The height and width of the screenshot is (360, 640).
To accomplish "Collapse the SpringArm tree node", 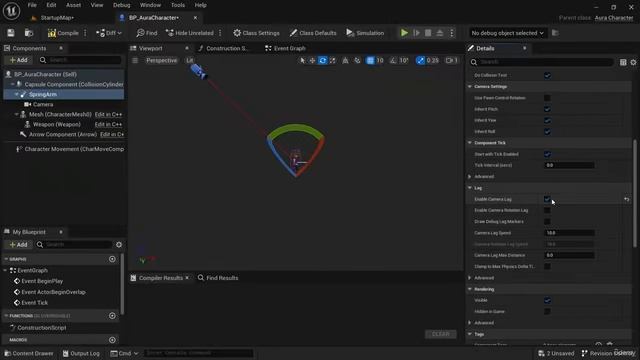I will (x=17, y=94).
